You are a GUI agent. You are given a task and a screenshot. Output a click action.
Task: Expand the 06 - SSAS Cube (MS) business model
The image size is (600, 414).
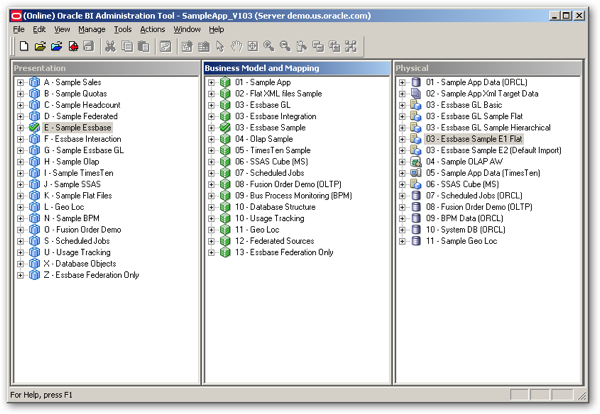[211, 161]
